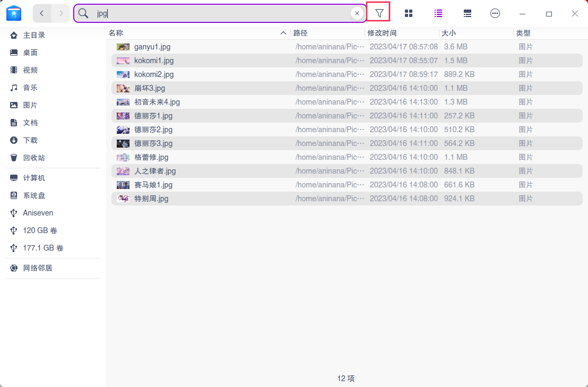Clear the jpg search text
Viewport: 588px width, 387px height.
click(x=357, y=13)
